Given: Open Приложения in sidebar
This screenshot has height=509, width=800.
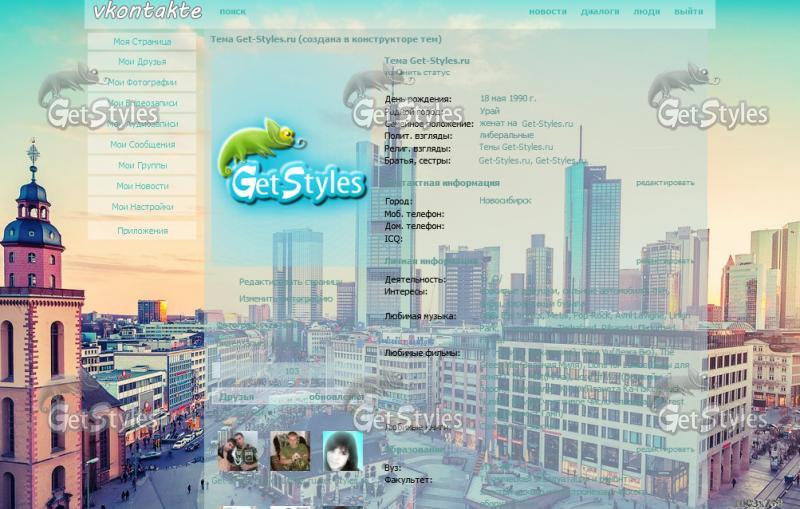Looking at the screenshot, I should pyautogui.click(x=142, y=231).
